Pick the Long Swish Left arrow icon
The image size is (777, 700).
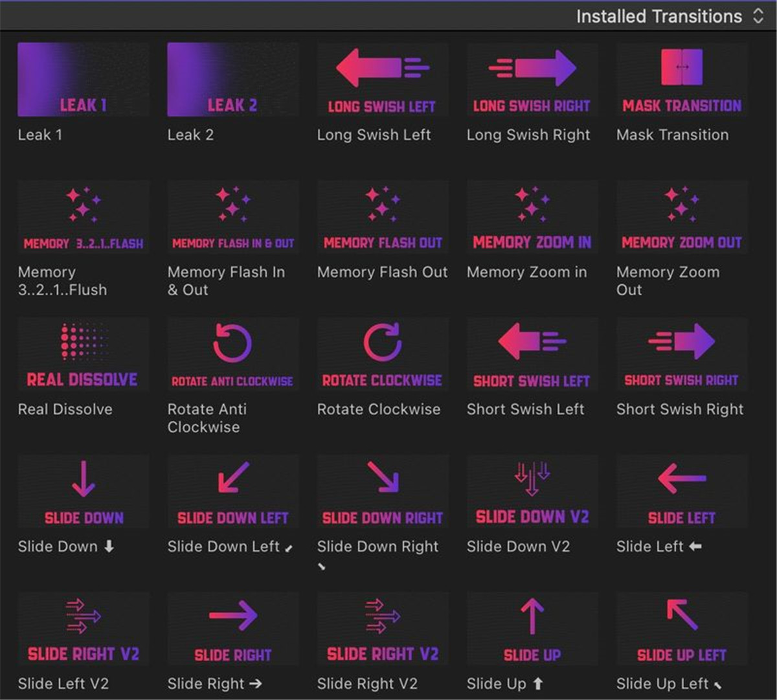382,68
